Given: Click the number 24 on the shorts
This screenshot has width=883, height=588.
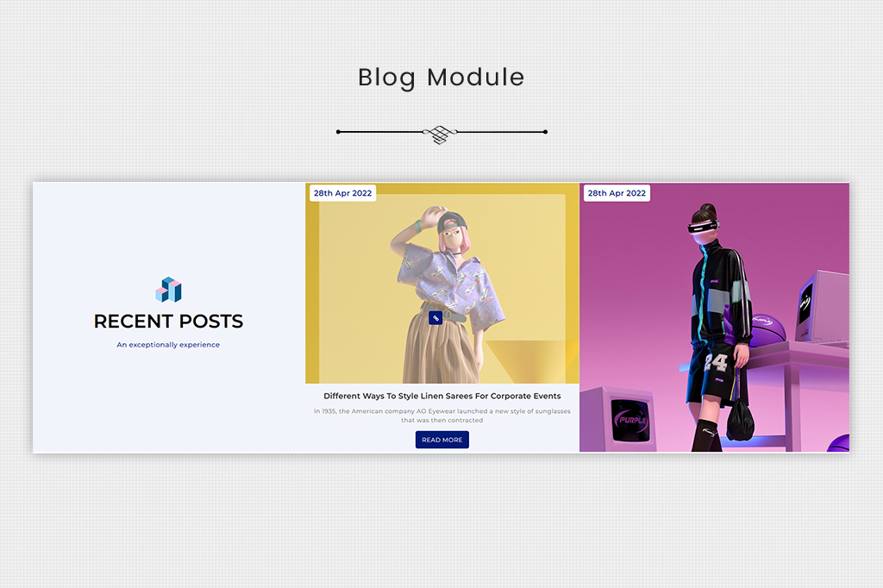Looking at the screenshot, I should 716,362.
